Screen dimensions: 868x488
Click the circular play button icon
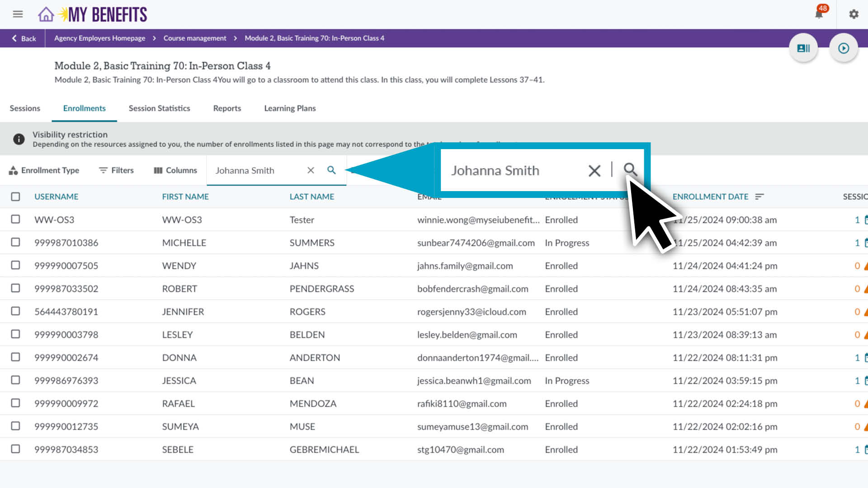(843, 48)
